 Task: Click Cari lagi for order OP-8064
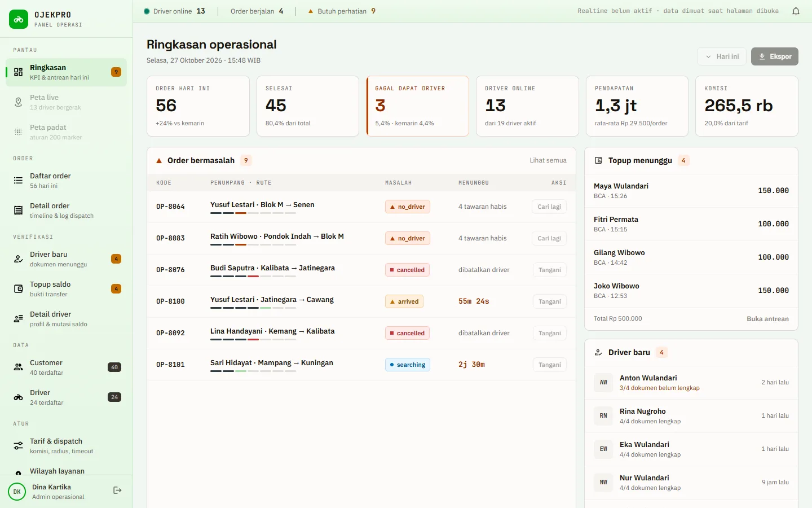pyautogui.click(x=549, y=207)
